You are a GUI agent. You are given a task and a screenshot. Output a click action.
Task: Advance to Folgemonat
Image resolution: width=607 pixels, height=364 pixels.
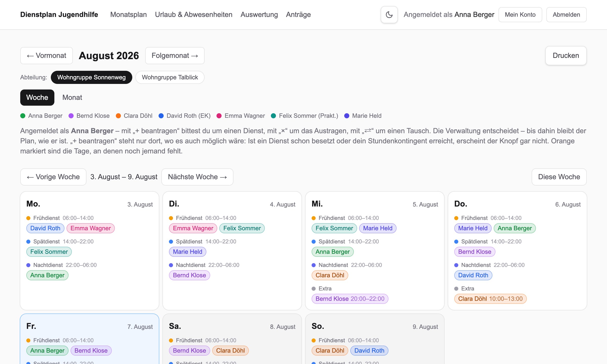pos(175,56)
